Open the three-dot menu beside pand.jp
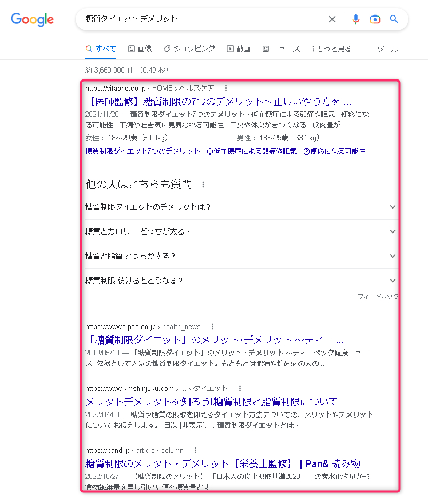Image resolution: width=428 pixels, height=504 pixels. tap(195, 450)
